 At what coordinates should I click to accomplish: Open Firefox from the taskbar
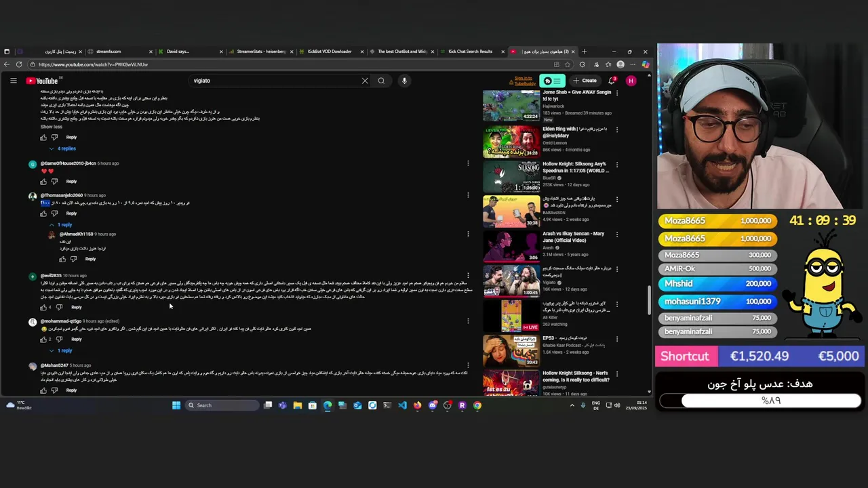click(x=417, y=405)
